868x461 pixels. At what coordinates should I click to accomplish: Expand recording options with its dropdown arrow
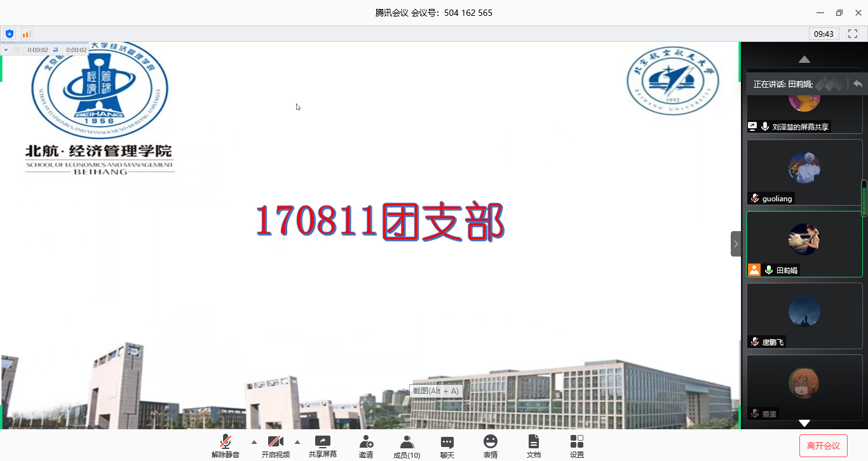pos(6,50)
